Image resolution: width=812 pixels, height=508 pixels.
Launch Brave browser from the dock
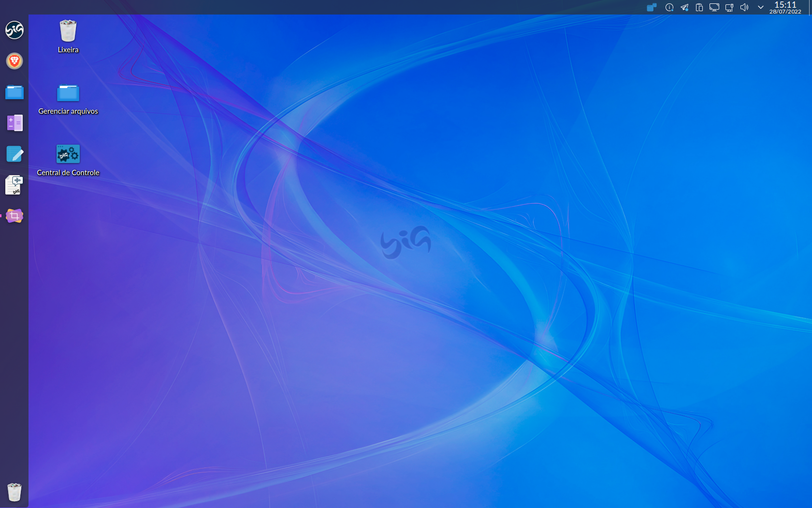(14, 61)
